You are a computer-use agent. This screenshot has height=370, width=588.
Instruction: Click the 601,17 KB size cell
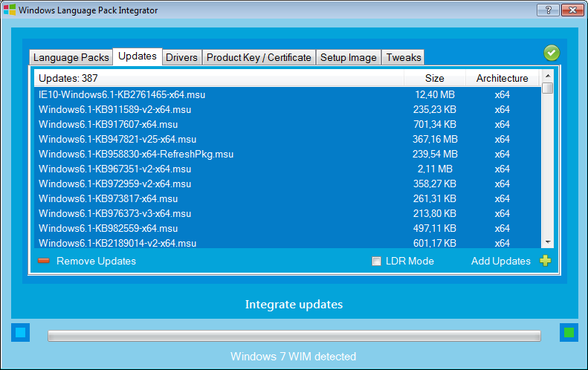point(435,243)
